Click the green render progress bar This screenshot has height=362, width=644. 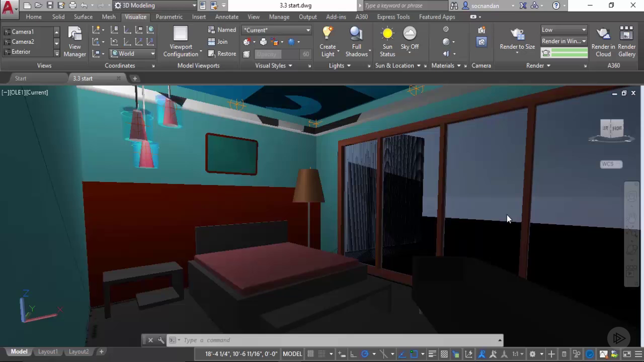tap(569, 53)
